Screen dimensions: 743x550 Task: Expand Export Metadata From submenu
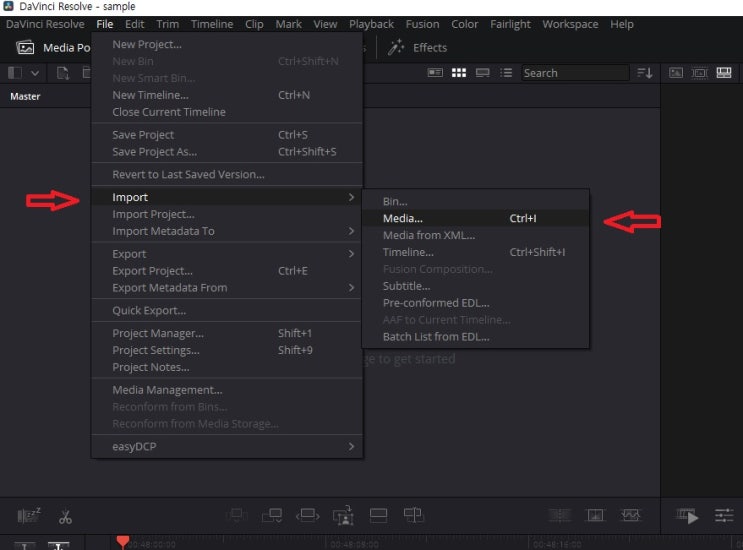[x=351, y=288]
